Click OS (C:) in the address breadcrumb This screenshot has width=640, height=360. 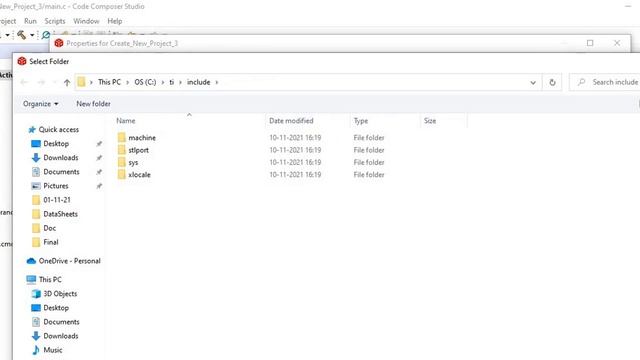tap(145, 82)
